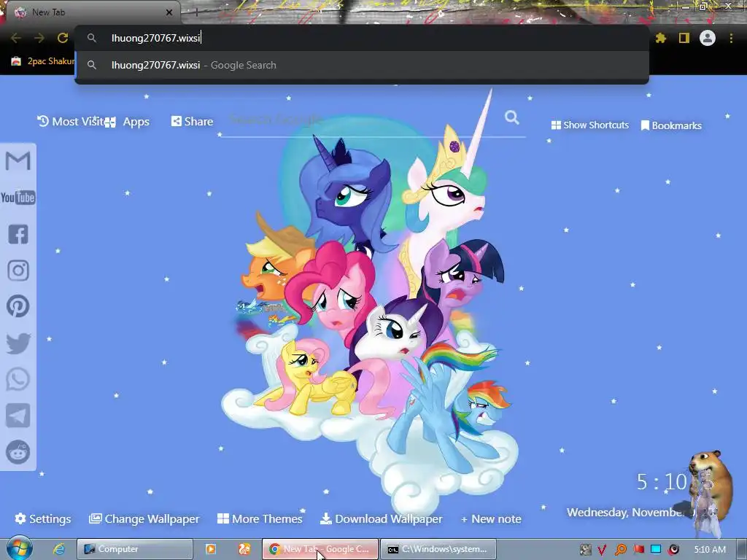Open Pinterest from the left sidebar

(18, 306)
